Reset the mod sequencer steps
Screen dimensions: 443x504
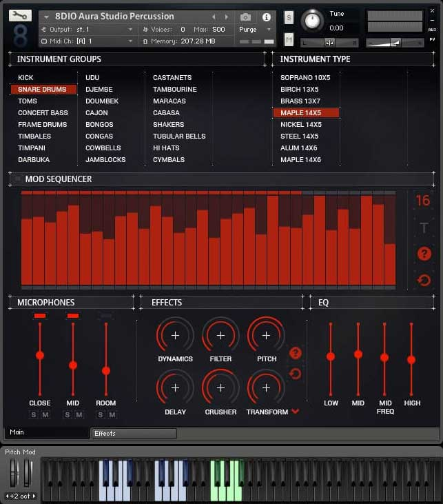click(x=424, y=281)
